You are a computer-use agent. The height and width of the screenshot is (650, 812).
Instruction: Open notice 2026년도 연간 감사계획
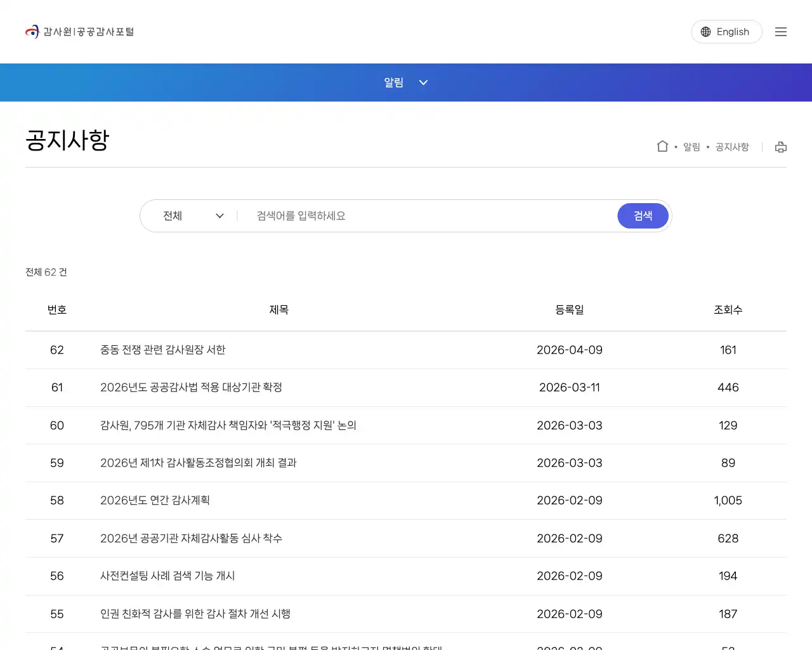tap(155, 500)
